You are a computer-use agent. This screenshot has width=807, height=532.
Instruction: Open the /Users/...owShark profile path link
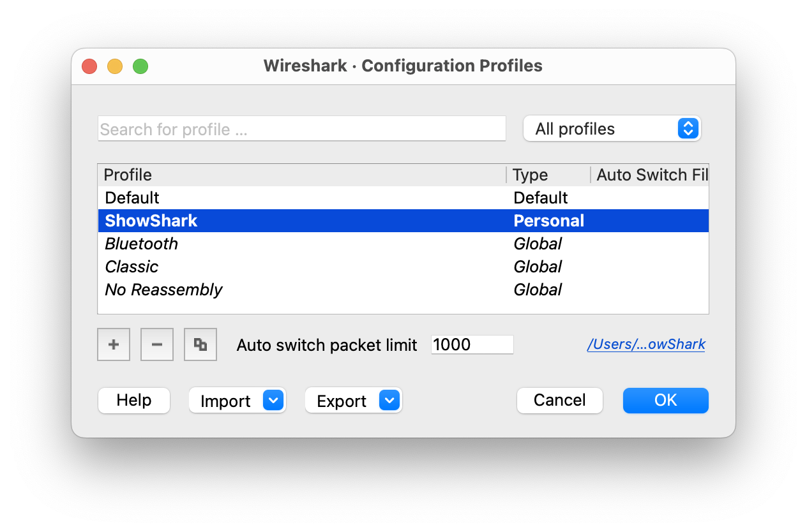pos(645,344)
